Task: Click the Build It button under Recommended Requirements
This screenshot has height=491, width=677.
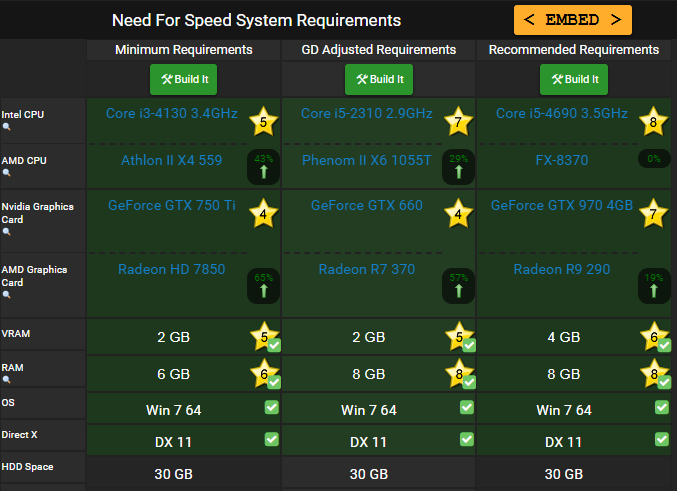Action: click(x=574, y=79)
